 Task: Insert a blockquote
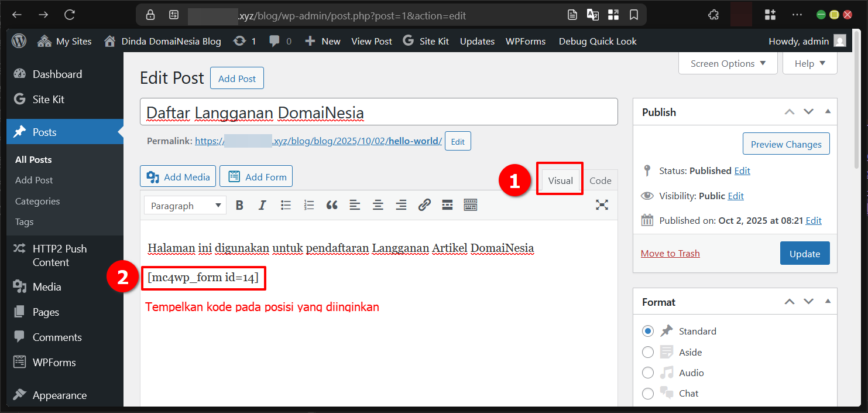pos(332,204)
